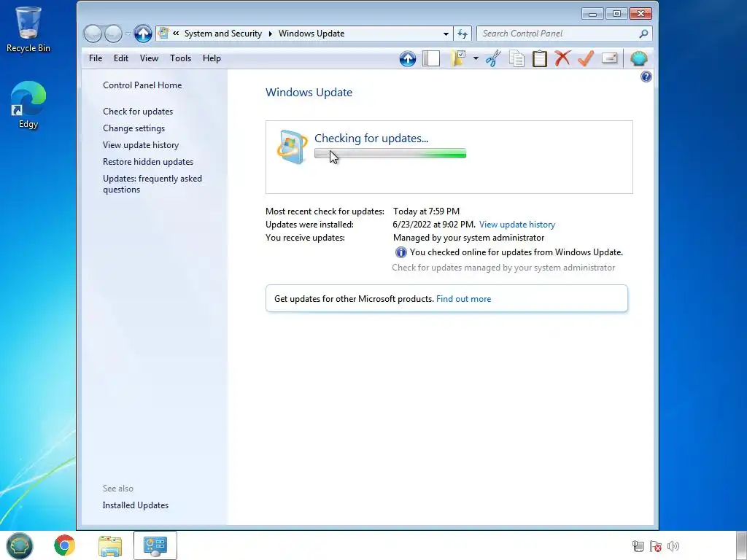Open the blue Help question mark icon
The height and width of the screenshot is (560, 747).
point(646,77)
